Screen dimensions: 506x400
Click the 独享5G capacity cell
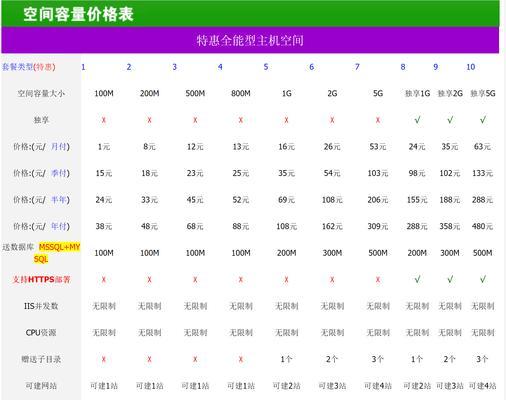[x=483, y=93]
